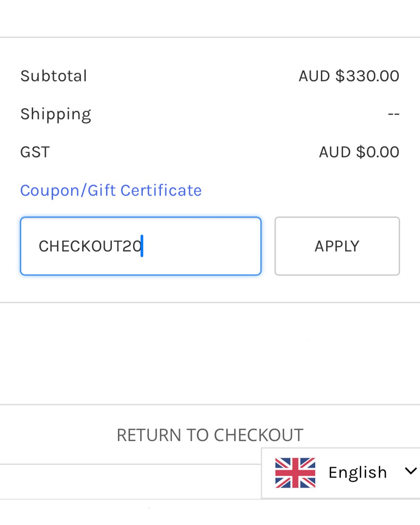
Task: Click RETURN TO CHECKOUT
Action: pos(210,435)
